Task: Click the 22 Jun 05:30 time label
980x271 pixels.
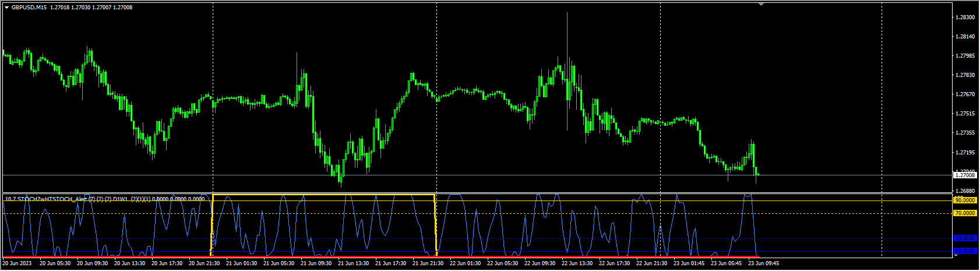Action: [502, 263]
